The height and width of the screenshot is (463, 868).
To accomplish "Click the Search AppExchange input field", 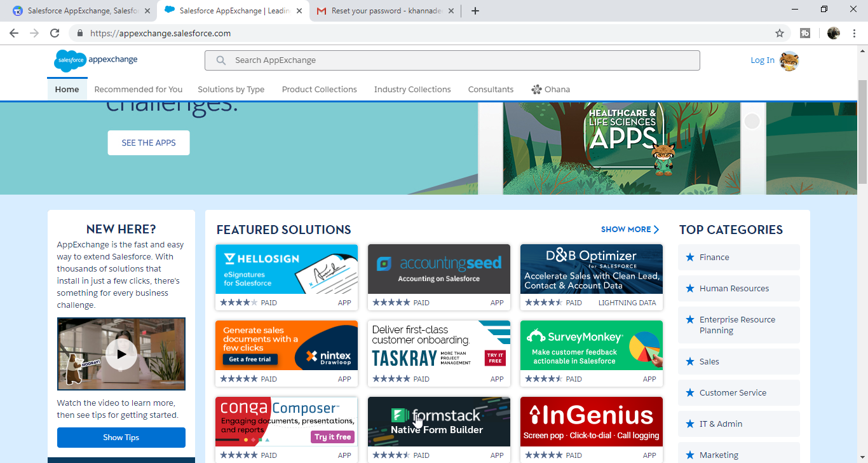I will click(x=452, y=60).
